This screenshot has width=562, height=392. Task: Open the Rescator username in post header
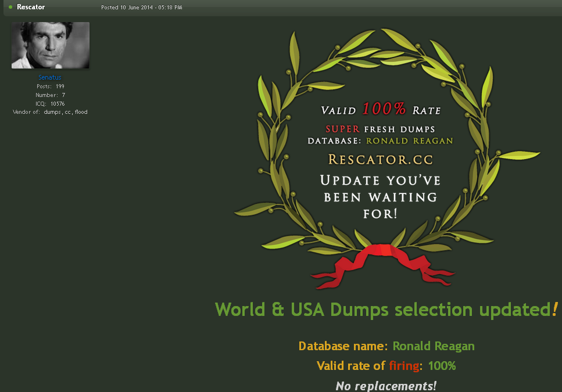(x=31, y=7)
